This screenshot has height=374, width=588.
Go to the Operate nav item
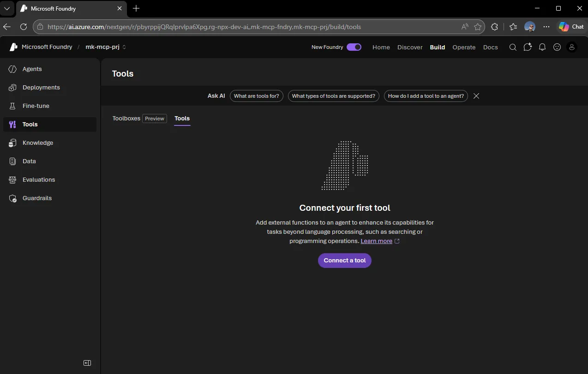(x=464, y=47)
